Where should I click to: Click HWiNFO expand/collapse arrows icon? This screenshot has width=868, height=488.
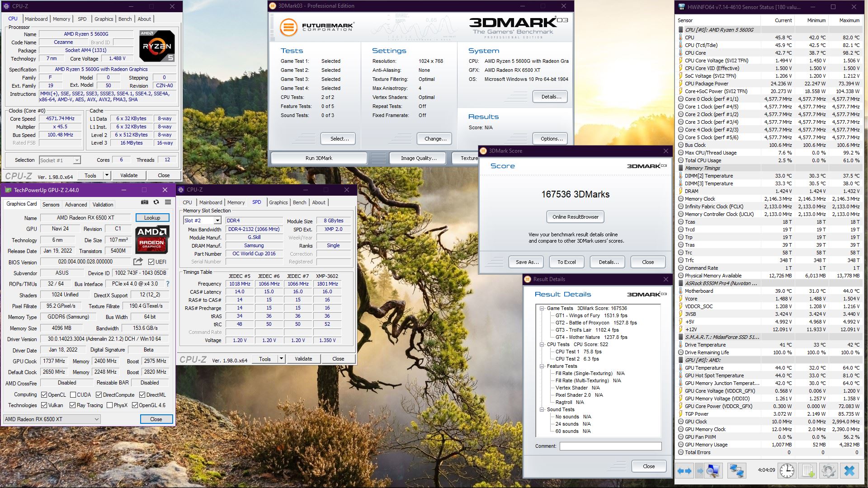(x=684, y=471)
